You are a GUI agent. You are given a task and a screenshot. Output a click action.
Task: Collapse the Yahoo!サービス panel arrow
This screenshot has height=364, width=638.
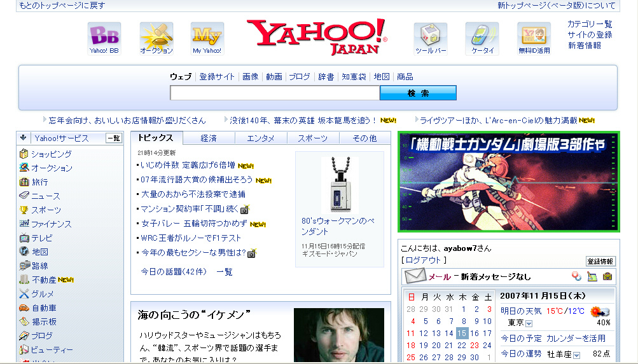(x=23, y=138)
